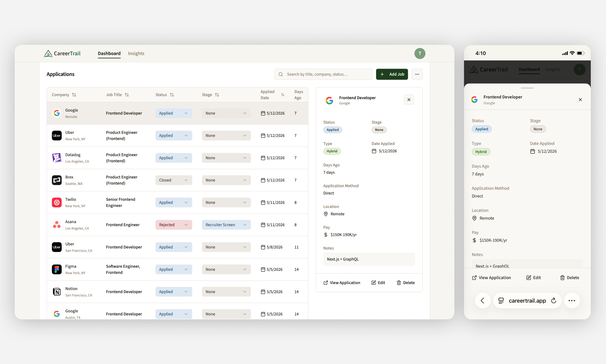Open Stage dropdown for Uber New York row
The image size is (606, 364).
(226, 136)
